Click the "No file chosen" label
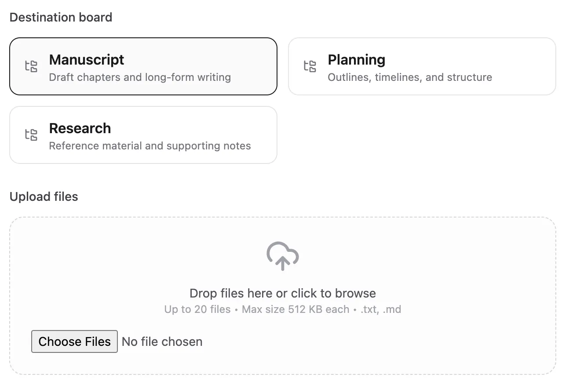Image resolution: width=569 pixels, height=392 pixels. click(162, 341)
